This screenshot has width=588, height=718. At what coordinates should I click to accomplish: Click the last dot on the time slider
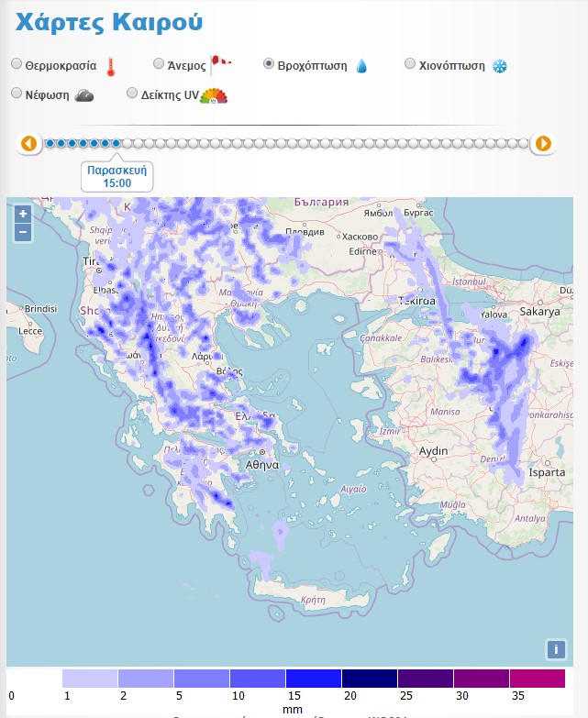tap(524, 143)
